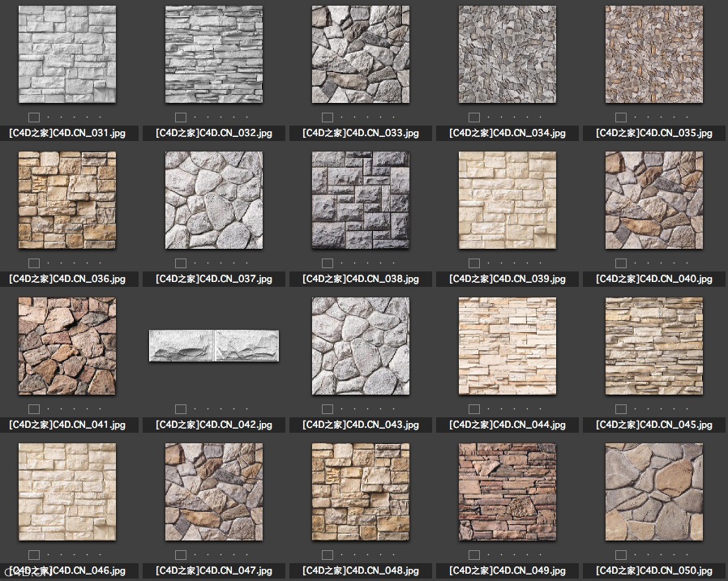Click the [C4D之家]C4D.CN_034.jpg filename label
728x581 pixels.
click(x=507, y=133)
